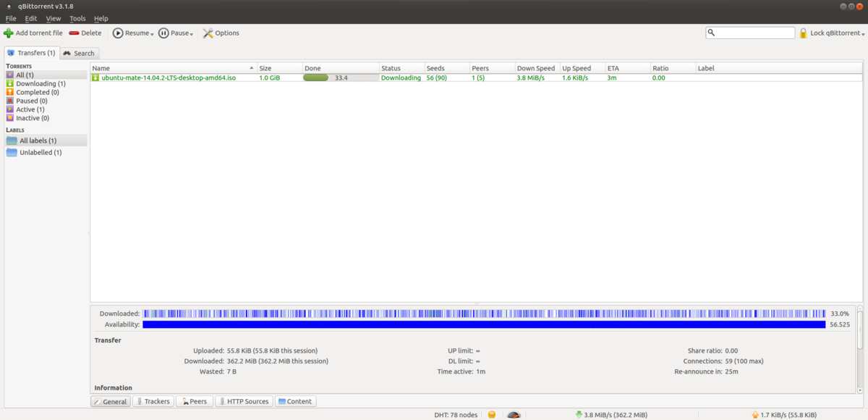Filter by Downloading (1) torrents
Viewport: 868px width, 420px height.
(x=46, y=83)
